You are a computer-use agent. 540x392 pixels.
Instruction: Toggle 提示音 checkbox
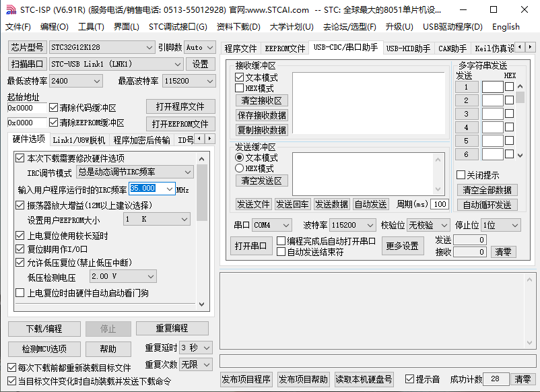pos(409,379)
